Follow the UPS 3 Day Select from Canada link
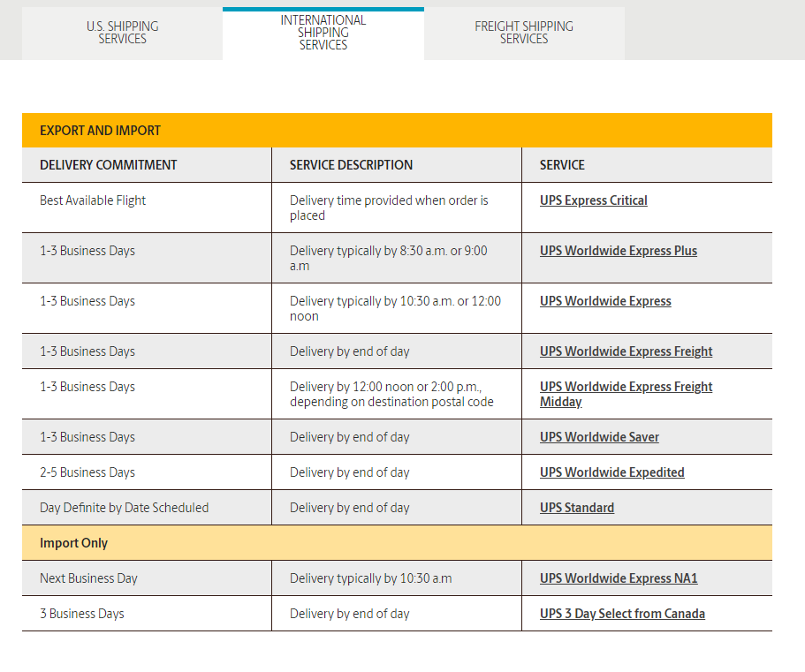 pyautogui.click(x=622, y=614)
